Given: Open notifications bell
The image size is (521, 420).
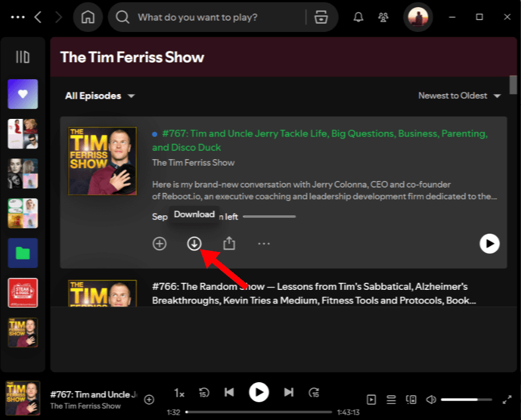Looking at the screenshot, I should pyautogui.click(x=358, y=17).
